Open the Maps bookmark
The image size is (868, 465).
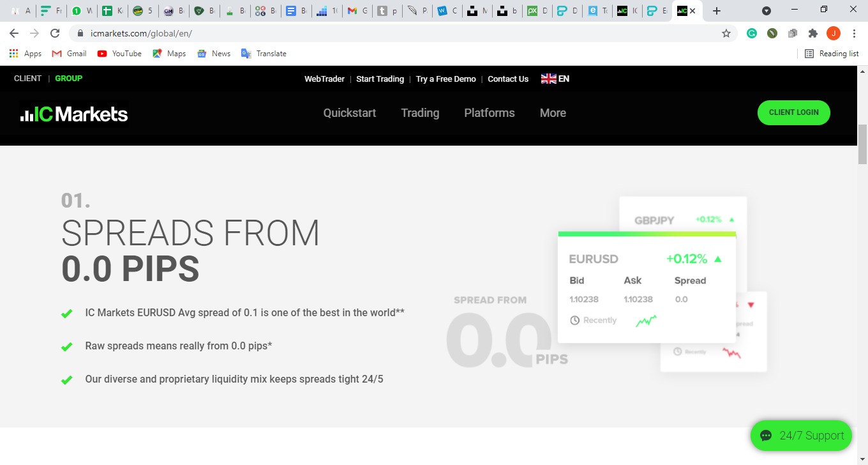pos(169,54)
